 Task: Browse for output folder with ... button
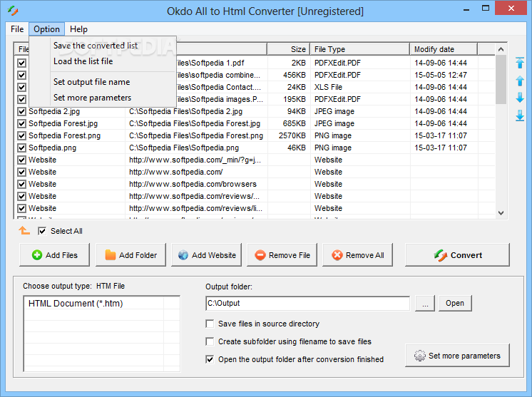425,303
